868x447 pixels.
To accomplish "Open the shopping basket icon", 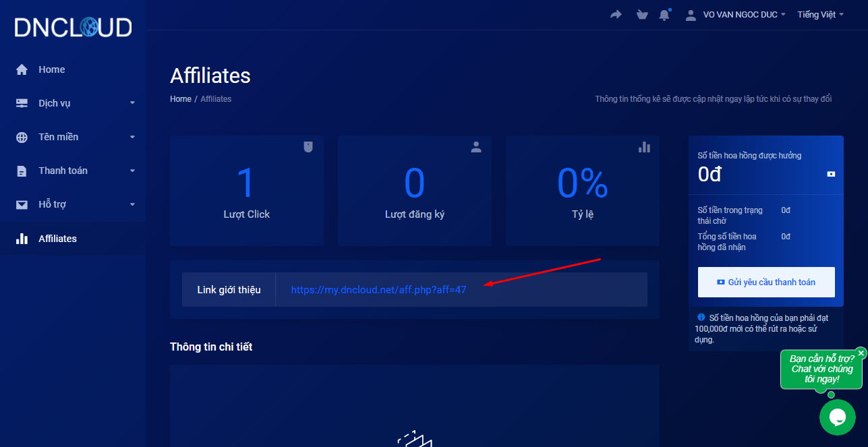I will point(642,15).
